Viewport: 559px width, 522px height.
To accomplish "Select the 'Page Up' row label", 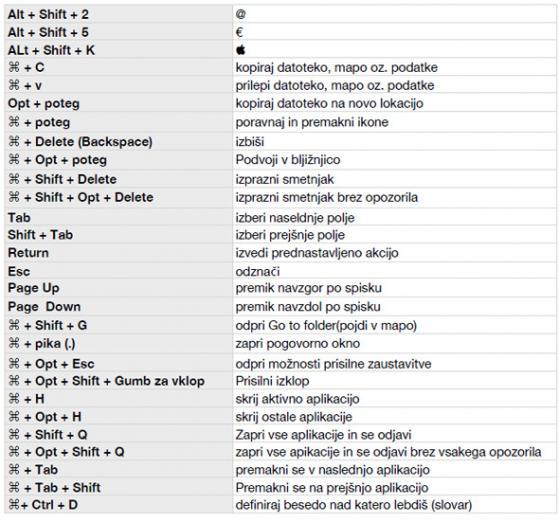I will [x=34, y=288].
